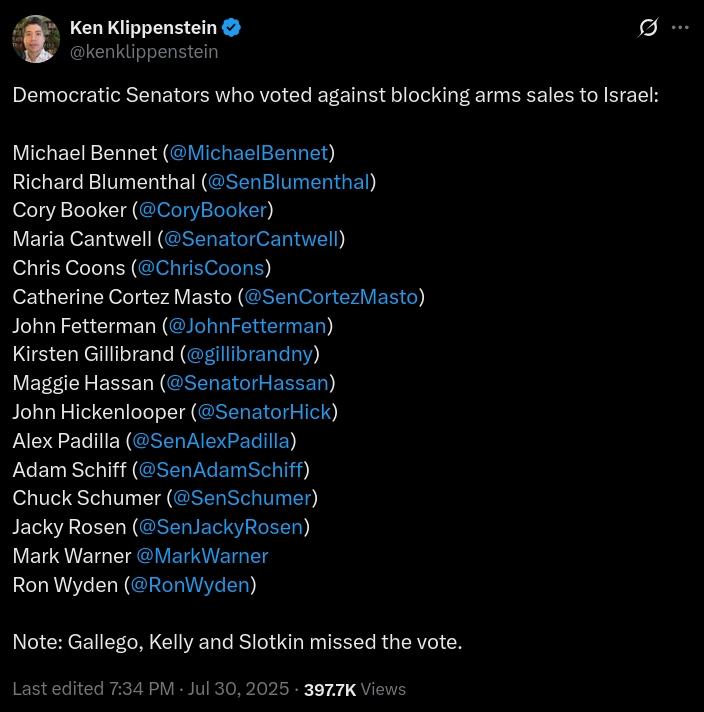This screenshot has width=704, height=712.
Task: Click the 397.7K Views count
Action: 354,689
